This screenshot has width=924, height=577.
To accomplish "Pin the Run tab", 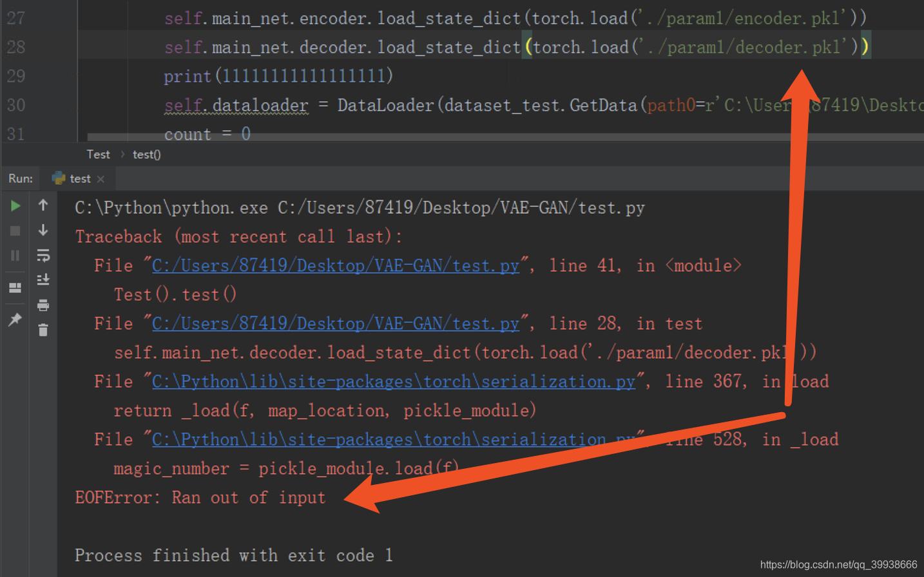I will [15, 319].
